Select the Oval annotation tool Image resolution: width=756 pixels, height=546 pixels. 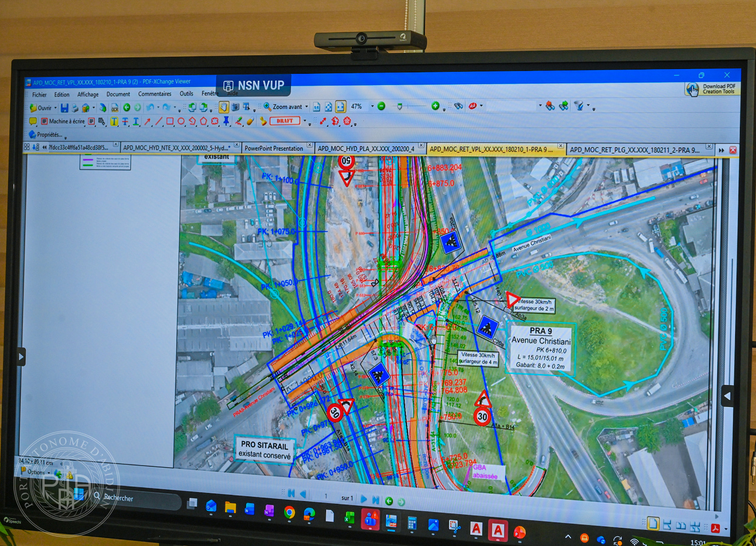pyautogui.click(x=181, y=121)
